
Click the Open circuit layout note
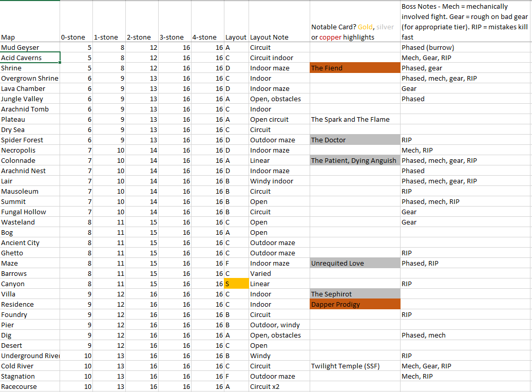click(x=279, y=120)
